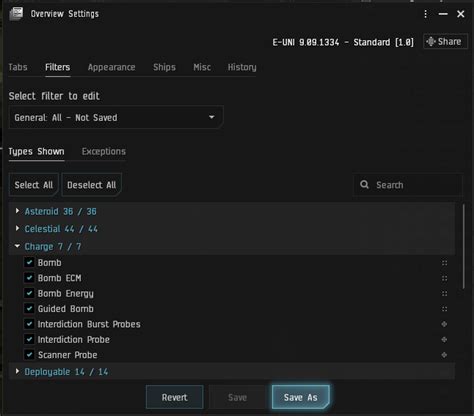Click the icon beside Scanner Probe row
Screen dimensions: 474x416
[444, 355]
